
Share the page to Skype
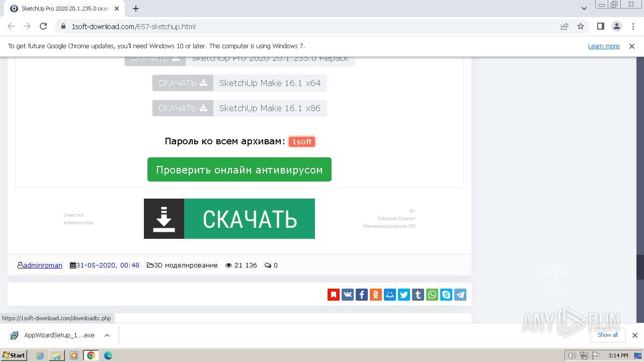pyautogui.click(x=446, y=295)
